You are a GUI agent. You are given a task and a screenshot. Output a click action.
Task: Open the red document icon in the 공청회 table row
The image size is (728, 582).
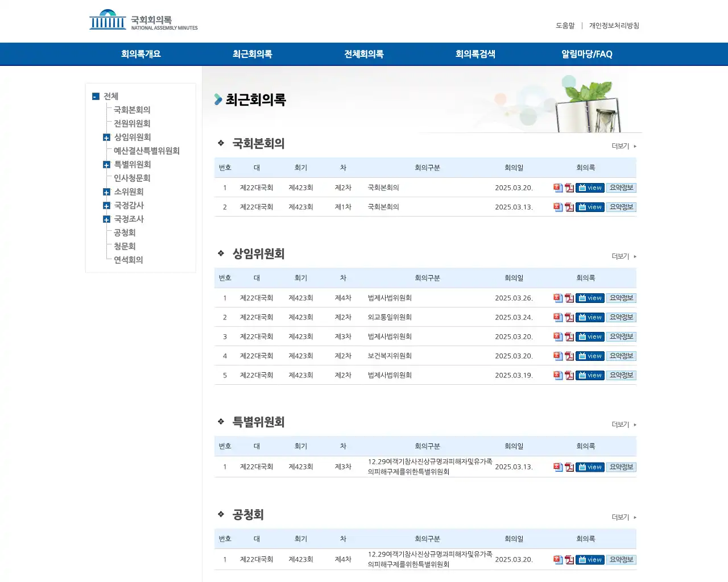[558, 560]
